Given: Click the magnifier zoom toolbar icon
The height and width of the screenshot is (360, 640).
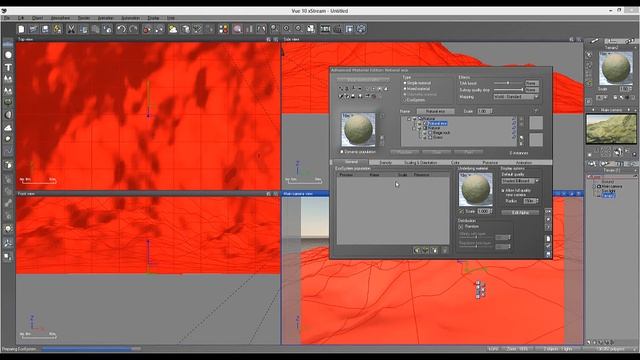Looking at the screenshot, I should point(275,29).
